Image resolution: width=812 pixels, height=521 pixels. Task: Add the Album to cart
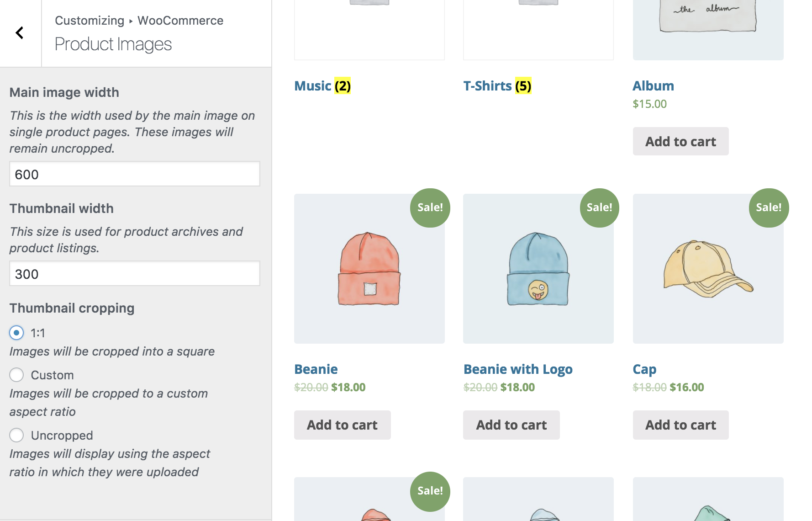680,142
